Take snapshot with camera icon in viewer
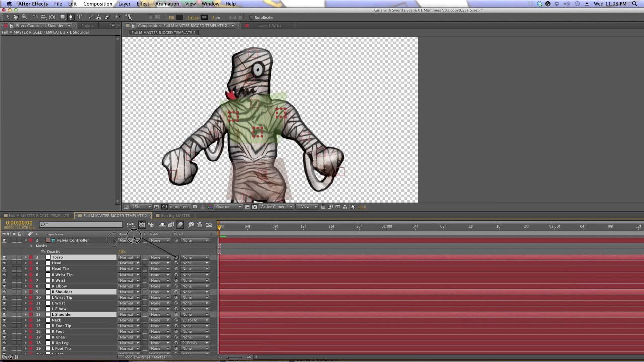 (195, 207)
